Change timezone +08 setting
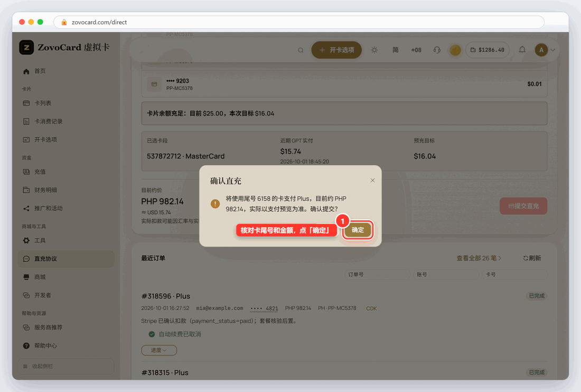The width and height of the screenshot is (581, 392). click(416, 50)
